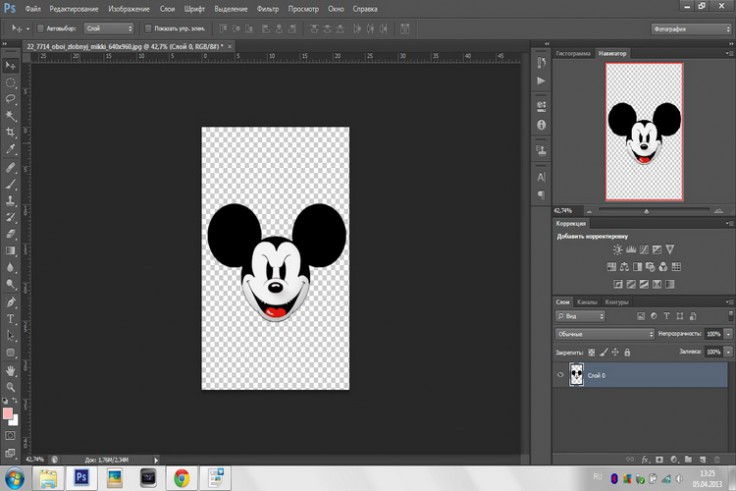Screen dimensions: 736x491
Task: Switch to the Hand tool
Action: 11,370
